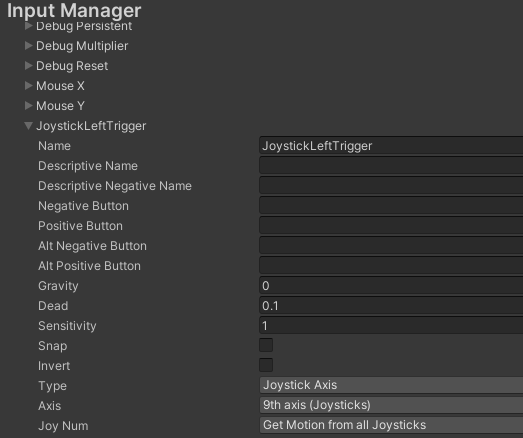Edit the Gravity value field

coord(391,286)
